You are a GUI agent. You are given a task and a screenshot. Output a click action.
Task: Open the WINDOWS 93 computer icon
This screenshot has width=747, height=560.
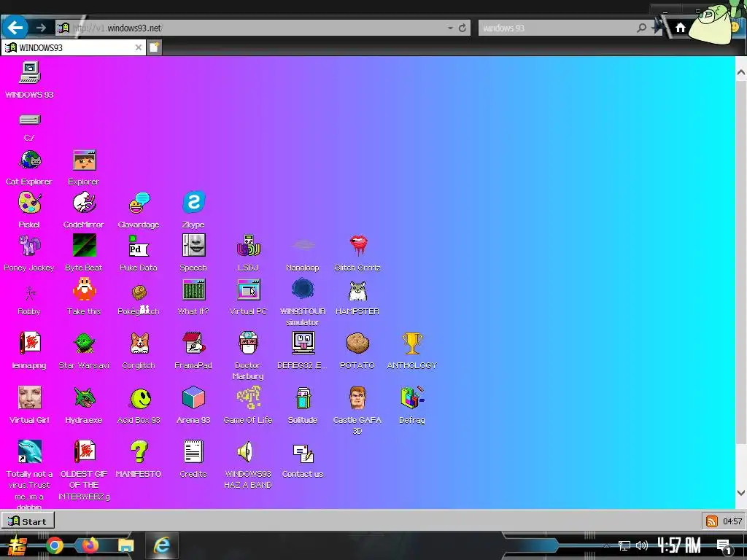coord(29,73)
